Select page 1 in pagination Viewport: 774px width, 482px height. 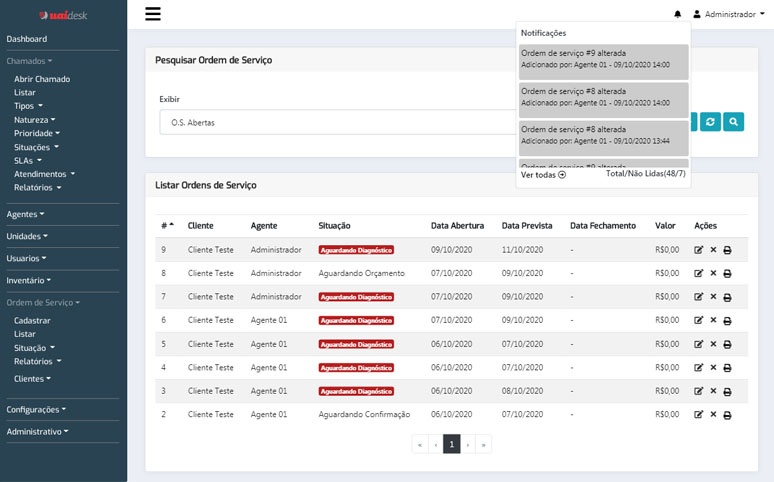[452, 444]
